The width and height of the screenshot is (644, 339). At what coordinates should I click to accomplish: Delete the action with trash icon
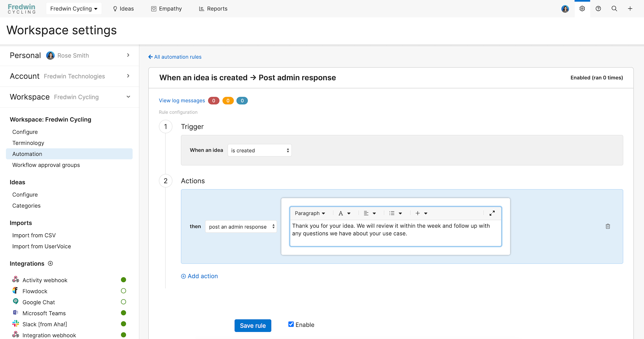click(x=608, y=226)
